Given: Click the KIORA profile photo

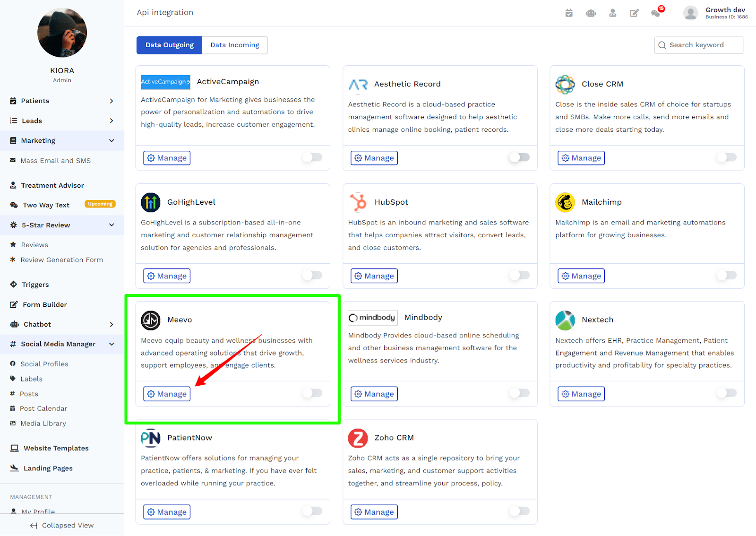Looking at the screenshot, I should (62, 33).
